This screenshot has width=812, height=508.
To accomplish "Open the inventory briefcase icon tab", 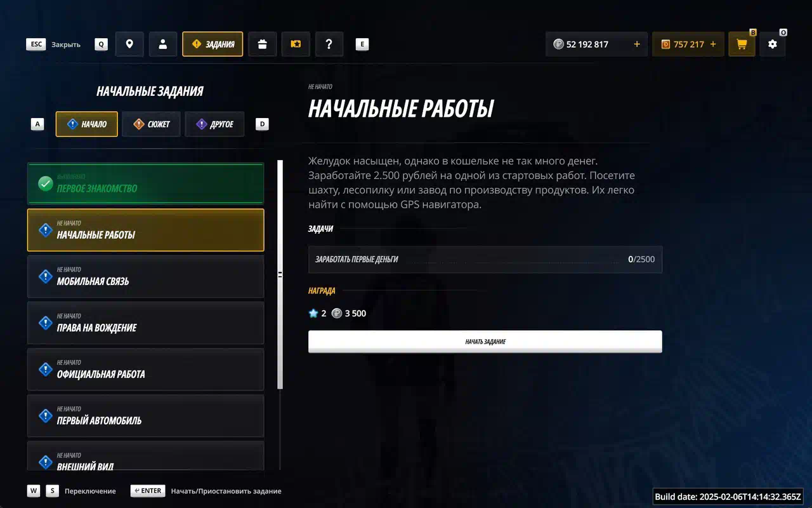I will click(262, 44).
